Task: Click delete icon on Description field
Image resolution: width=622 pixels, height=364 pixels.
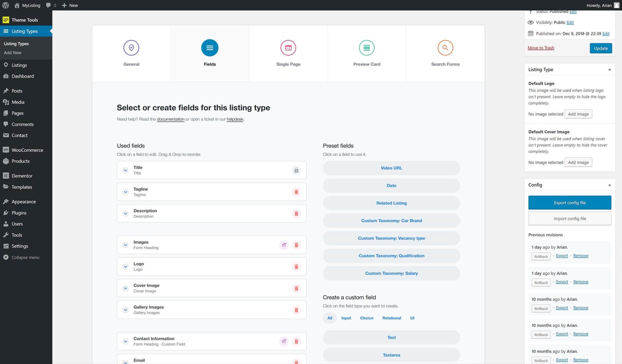Action: point(296,213)
